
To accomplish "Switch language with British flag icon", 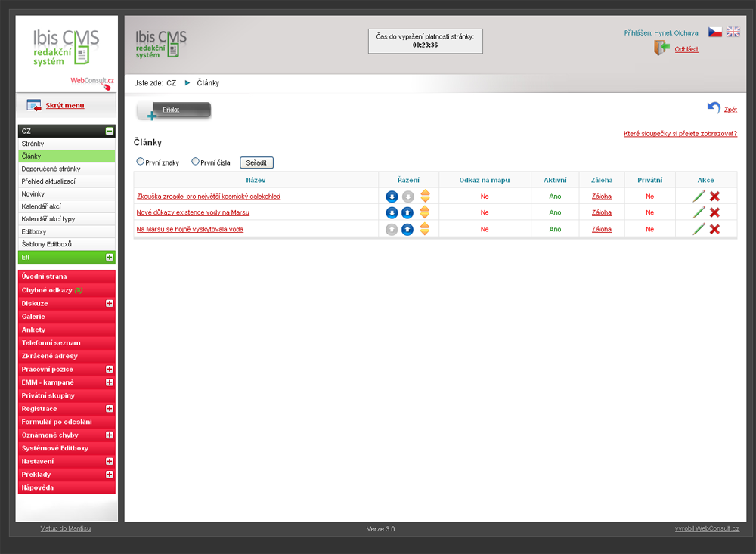I will 733,32.
